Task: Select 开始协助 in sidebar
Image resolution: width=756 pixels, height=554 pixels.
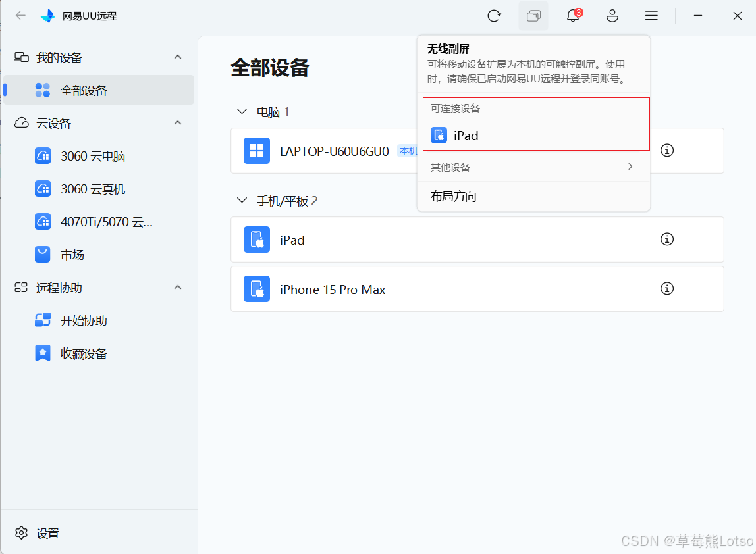Action: [99, 320]
